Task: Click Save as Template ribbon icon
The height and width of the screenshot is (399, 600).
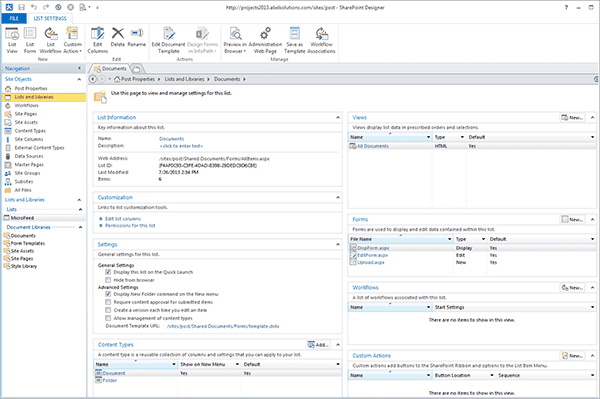Action: click(x=295, y=40)
